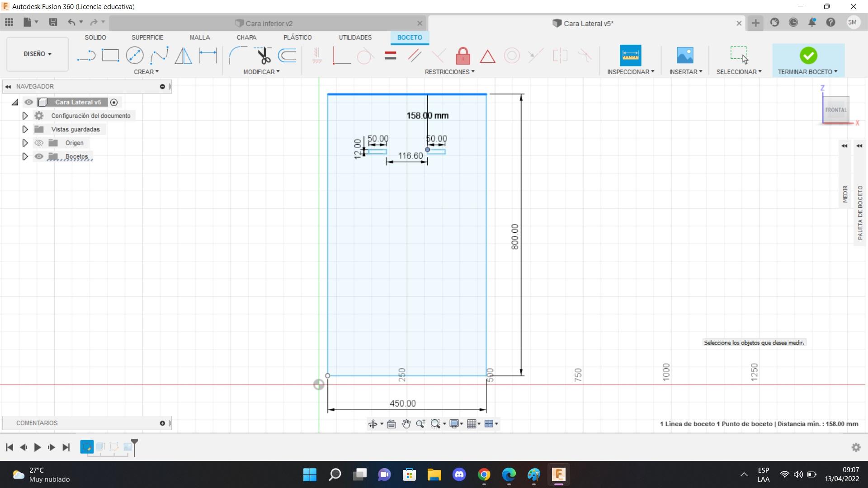
Task: Open Discord from the Windows taskbar
Action: pyautogui.click(x=459, y=474)
